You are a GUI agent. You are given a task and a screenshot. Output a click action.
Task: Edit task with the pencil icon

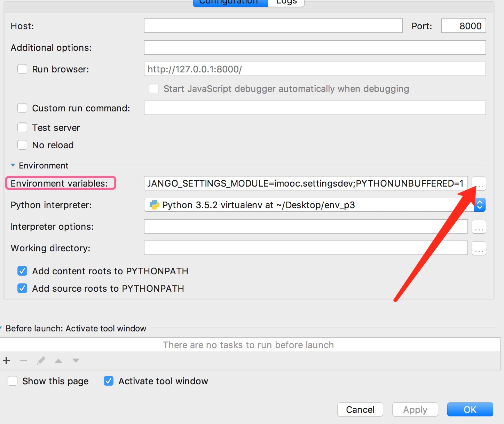pos(41,361)
